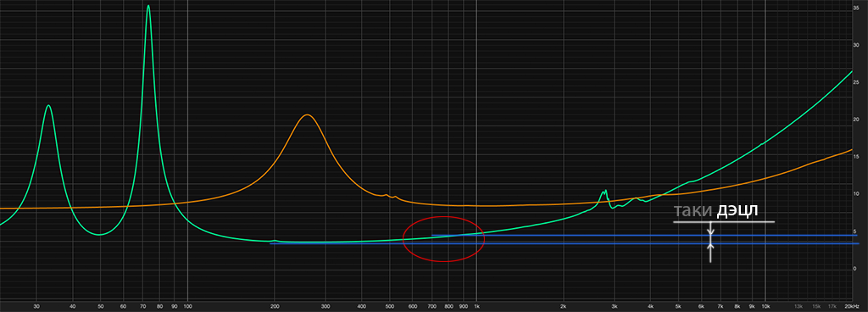Click the 700 Hz frequency axis label
Image resolution: width=868 pixels, height=312 pixels.
(x=431, y=306)
